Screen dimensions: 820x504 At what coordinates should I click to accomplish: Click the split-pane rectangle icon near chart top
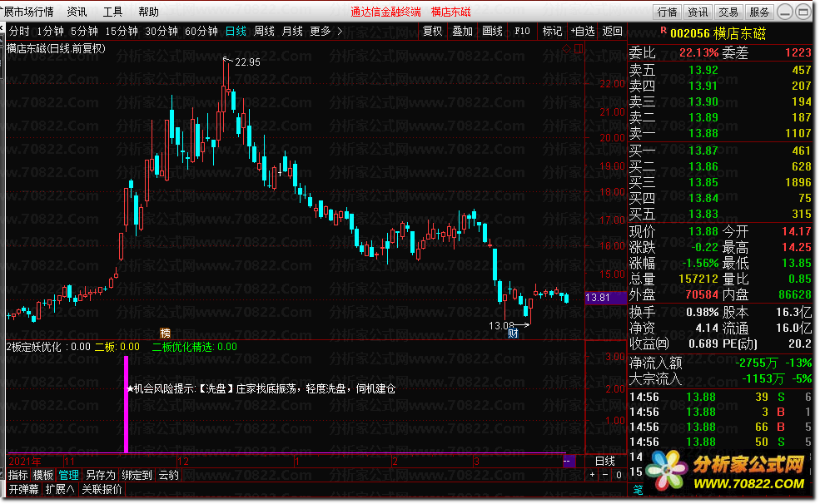[579, 48]
